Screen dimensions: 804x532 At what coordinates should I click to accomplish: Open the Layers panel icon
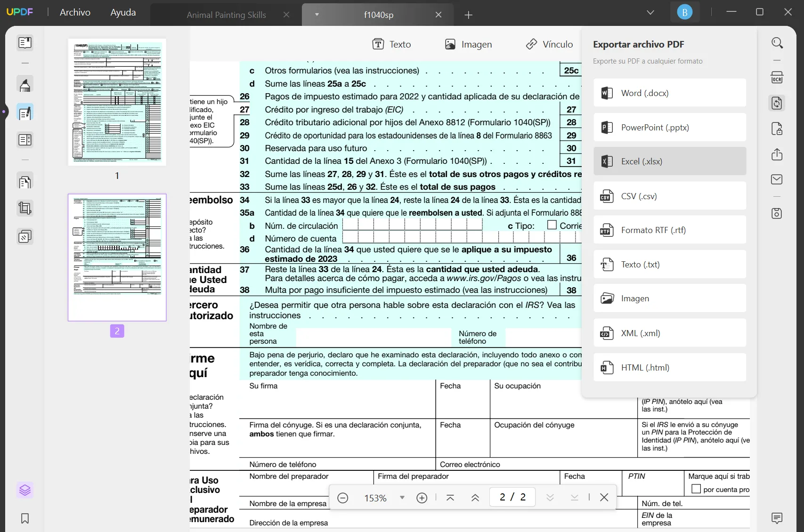click(25, 490)
